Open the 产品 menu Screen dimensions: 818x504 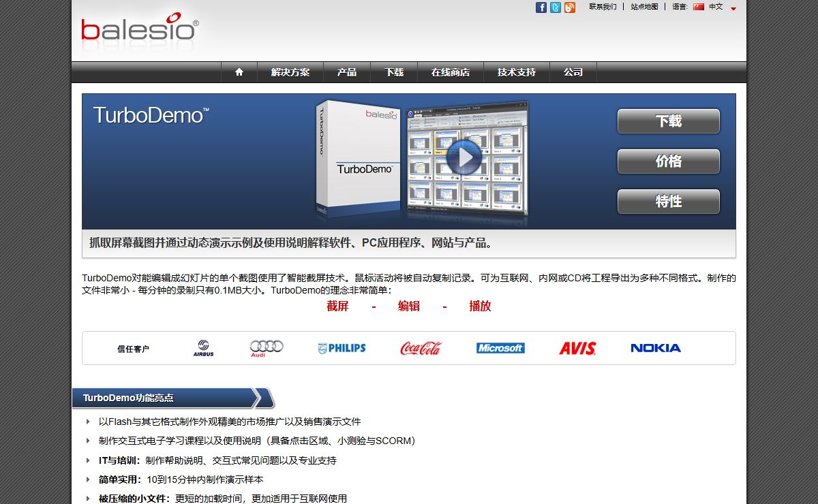tap(347, 72)
